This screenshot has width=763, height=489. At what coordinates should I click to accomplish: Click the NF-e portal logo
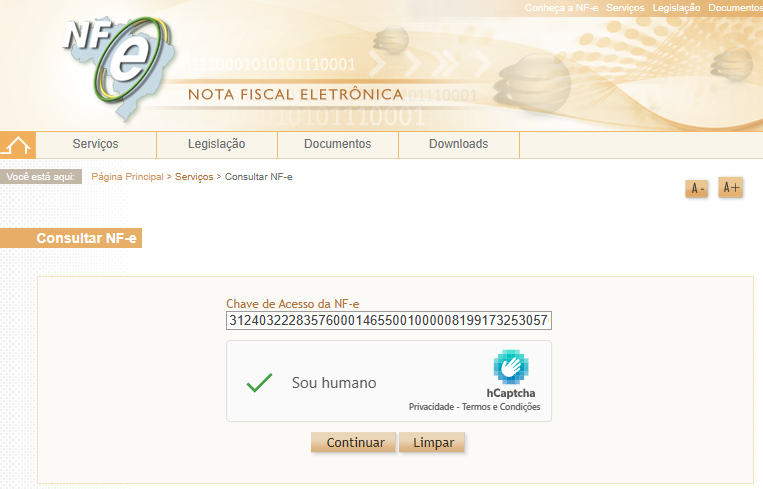(x=119, y=67)
